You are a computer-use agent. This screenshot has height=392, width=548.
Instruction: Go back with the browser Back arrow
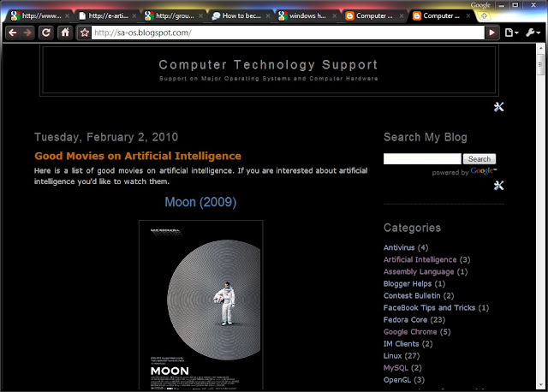coord(13,33)
